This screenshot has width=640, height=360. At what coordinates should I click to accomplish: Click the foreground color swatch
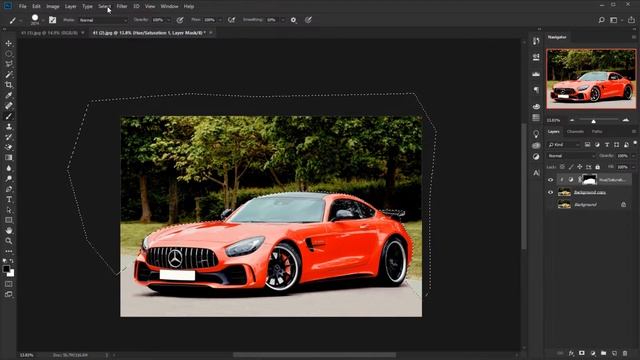coord(6,269)
